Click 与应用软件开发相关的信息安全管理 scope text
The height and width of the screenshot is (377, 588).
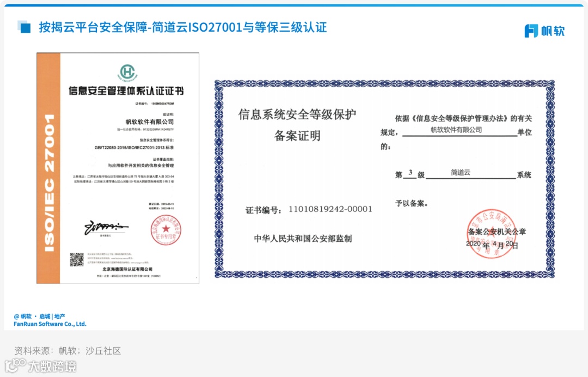[x=140, y=166]
